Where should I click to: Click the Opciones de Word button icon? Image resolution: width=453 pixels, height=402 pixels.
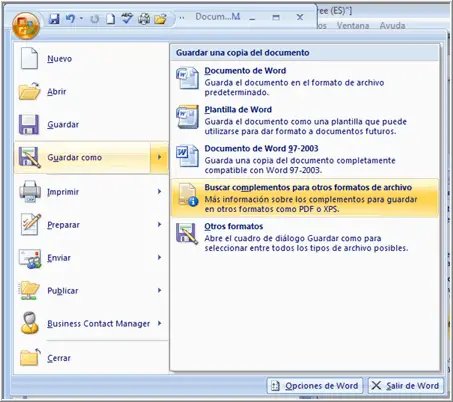(x=275, y=386)
